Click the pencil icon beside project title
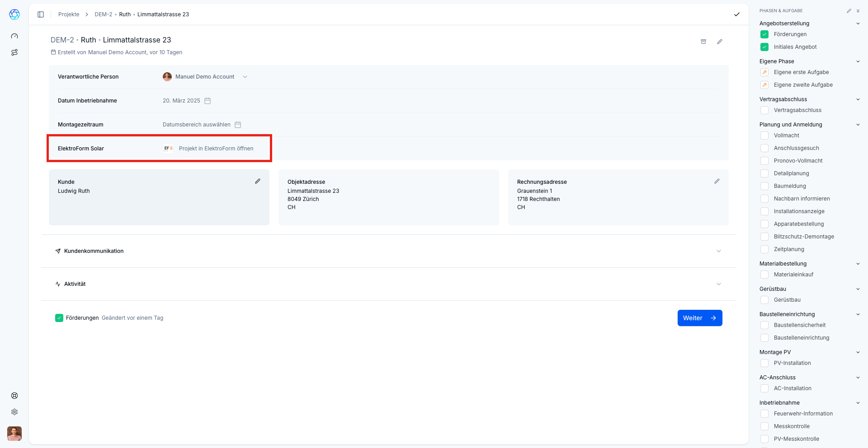Viewport: 868px width, 448px height. [720, 42]
